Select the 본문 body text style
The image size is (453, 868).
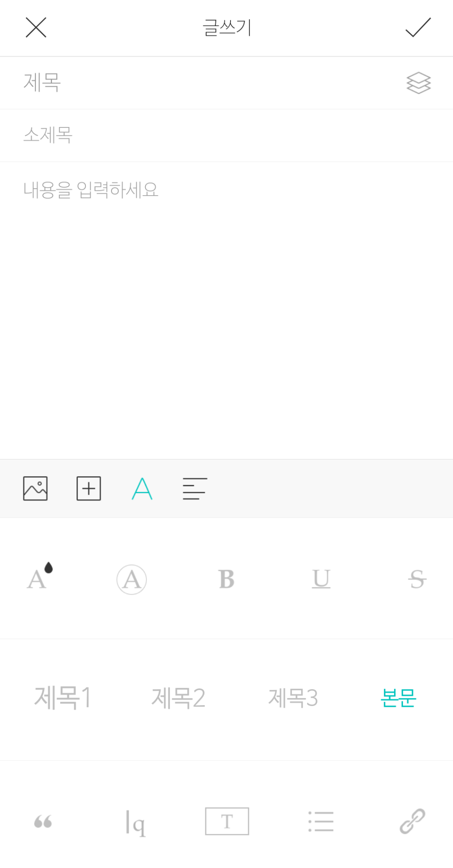click(x=398, y=698)
